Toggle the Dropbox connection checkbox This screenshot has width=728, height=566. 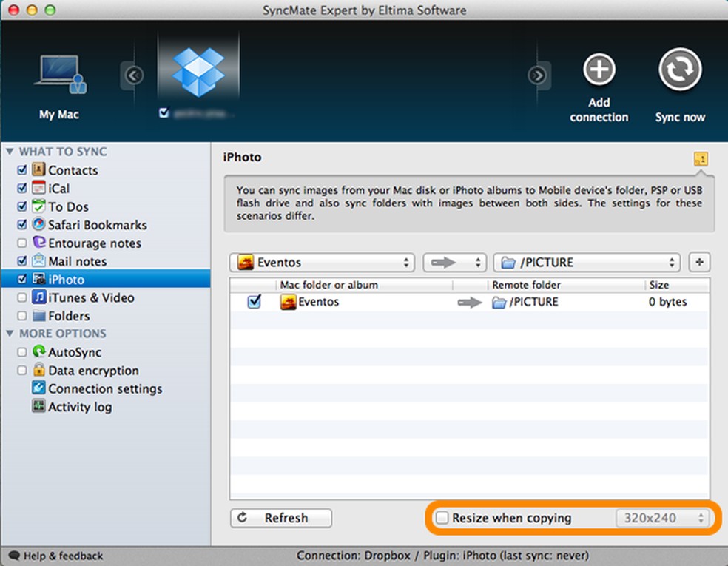(164, 112)
